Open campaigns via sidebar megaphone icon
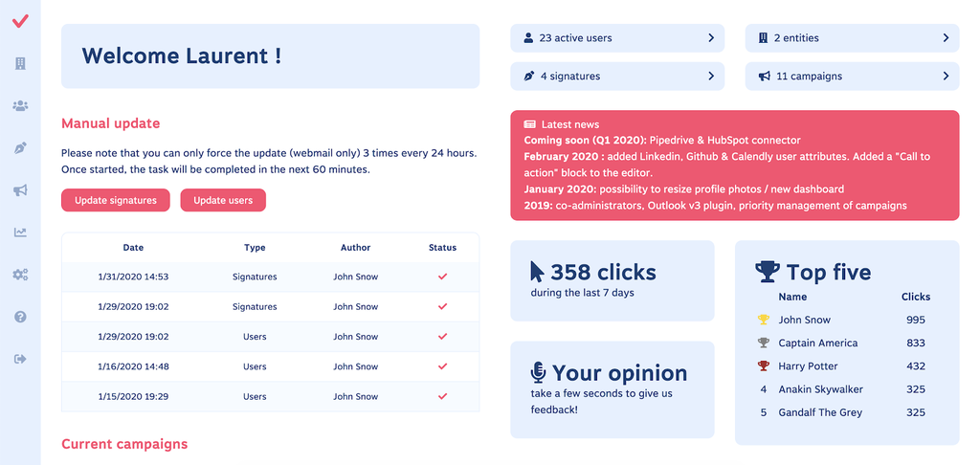The image size is (980, 465). click(x=20, y=190)
